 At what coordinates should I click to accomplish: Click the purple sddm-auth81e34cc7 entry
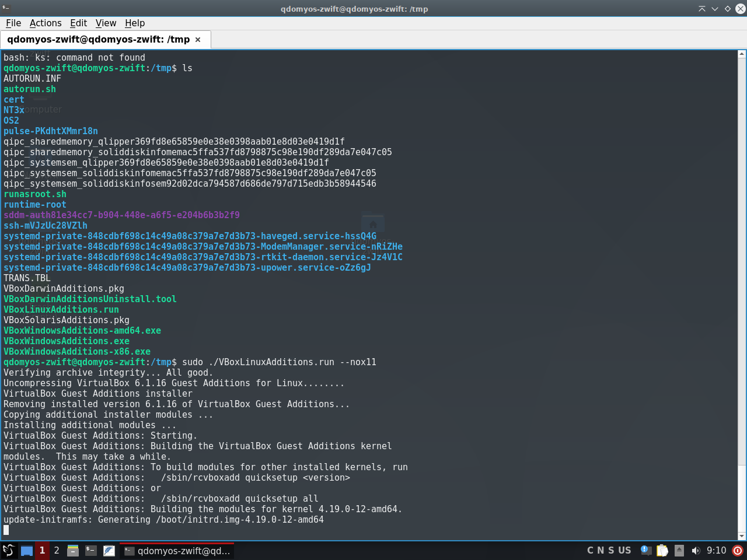click(121, 215)
